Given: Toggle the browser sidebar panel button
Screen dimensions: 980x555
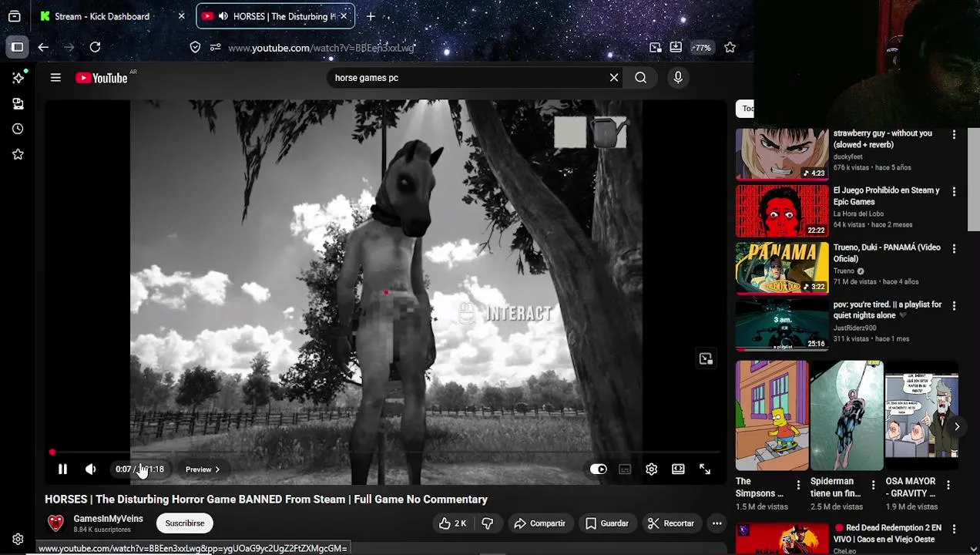Looking at the screenshot, I should [17, 48].
